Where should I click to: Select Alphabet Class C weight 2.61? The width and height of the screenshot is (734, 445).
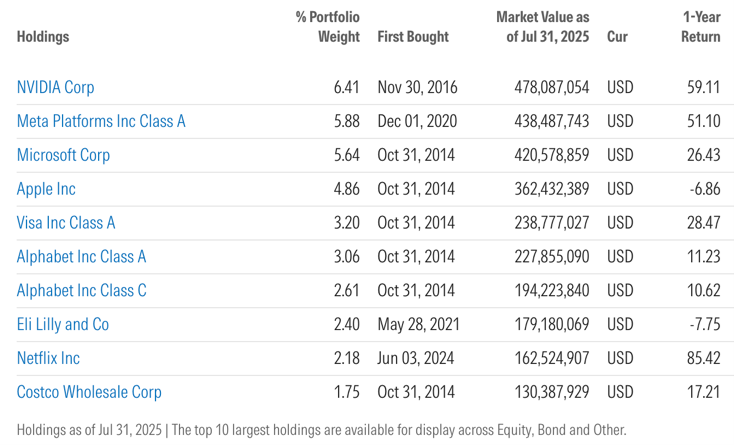click(x=346, y=291)
